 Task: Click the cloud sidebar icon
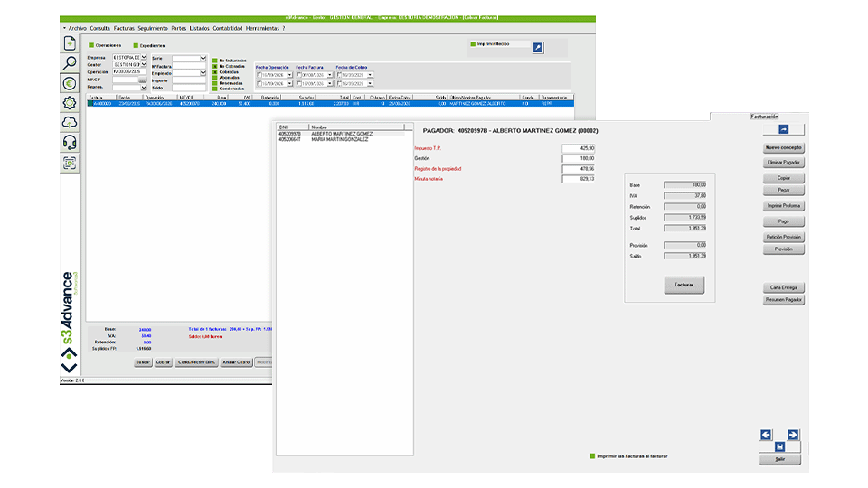[70, 123]
